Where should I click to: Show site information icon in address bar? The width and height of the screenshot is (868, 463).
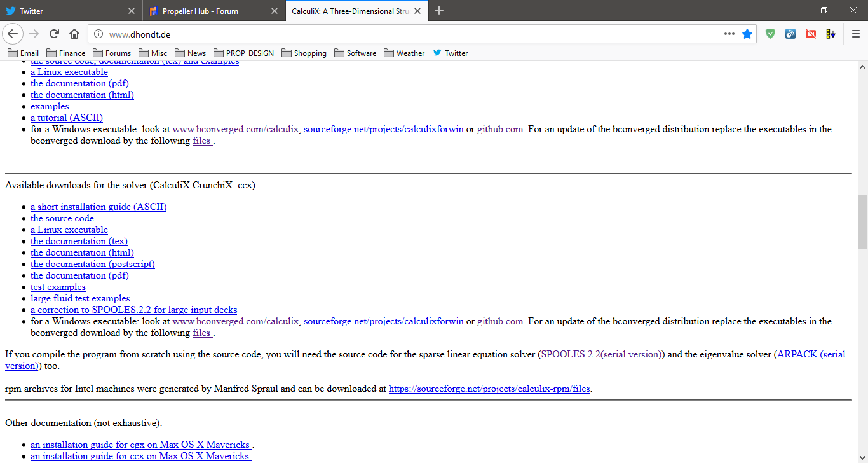pyautogui.click(x=98, y=34)
